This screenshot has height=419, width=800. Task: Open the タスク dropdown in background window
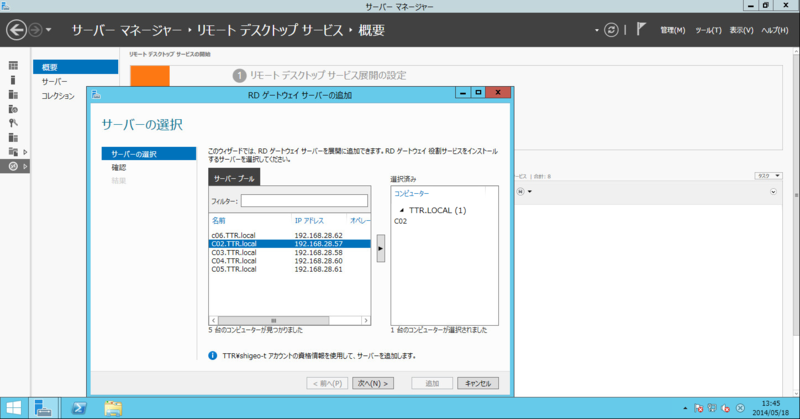(x=768, y=176)
